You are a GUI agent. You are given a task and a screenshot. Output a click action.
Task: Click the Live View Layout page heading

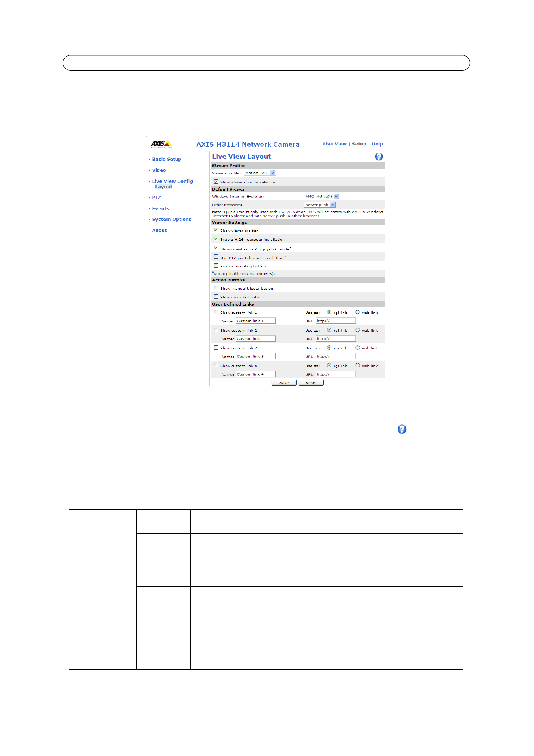[241, 157]
